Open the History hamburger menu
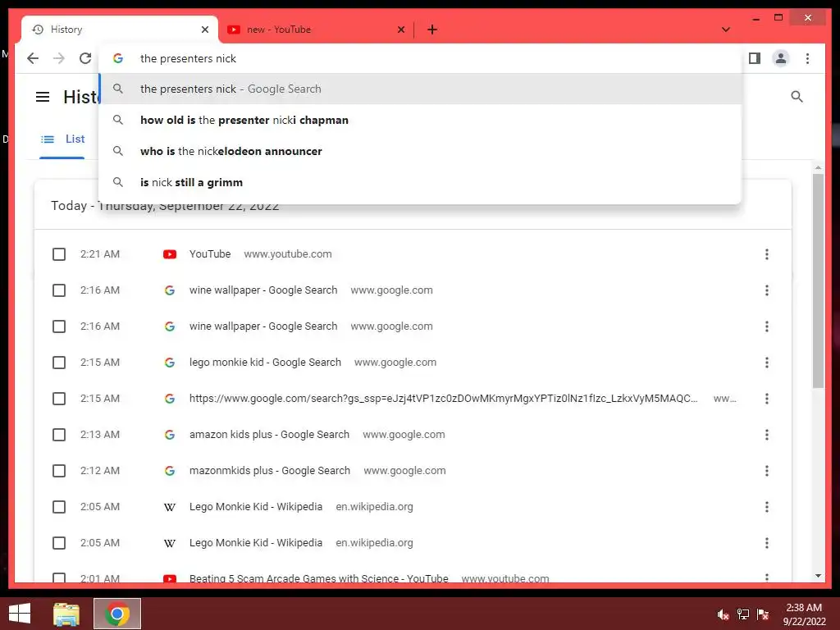The height and width of the screenshot is (630, 840). point(43,97)
